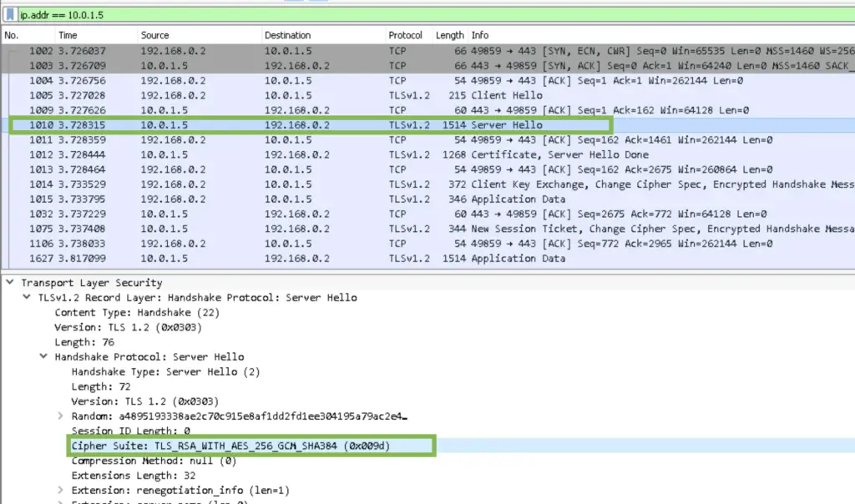Select packet 1010 Server Hello
This screenshot has width=855, height=504.
click(428, 125)
